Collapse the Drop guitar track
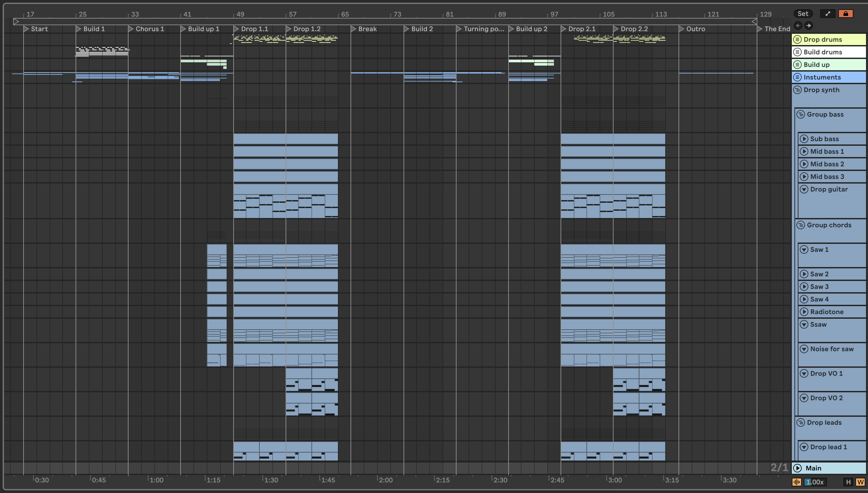 click(804, 189)
